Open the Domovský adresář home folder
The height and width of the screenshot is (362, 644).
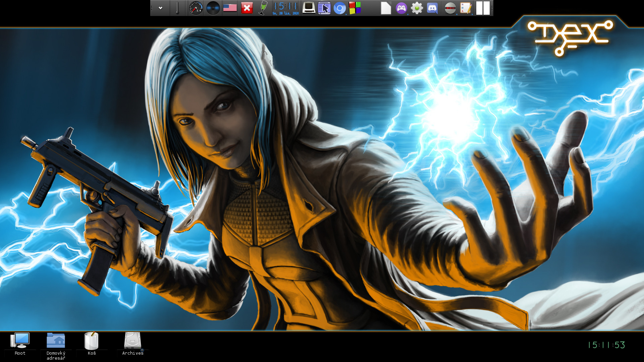coord(56,346)
